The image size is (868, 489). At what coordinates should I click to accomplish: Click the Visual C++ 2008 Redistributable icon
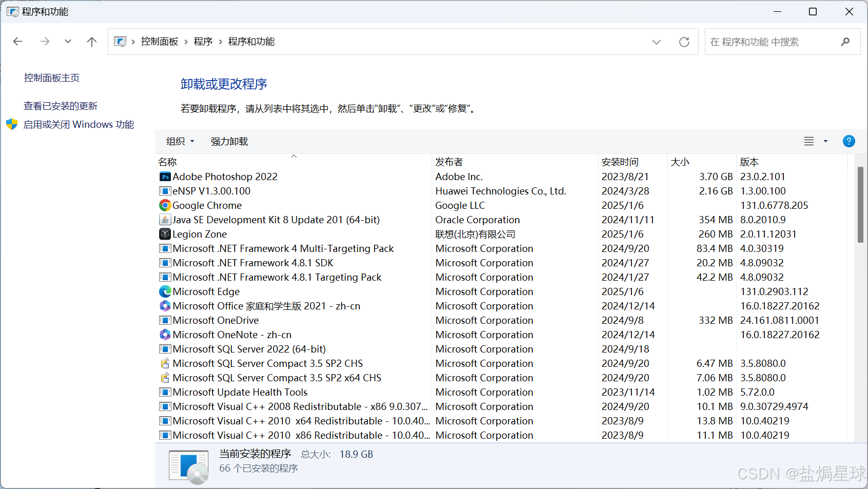[165, 407]
